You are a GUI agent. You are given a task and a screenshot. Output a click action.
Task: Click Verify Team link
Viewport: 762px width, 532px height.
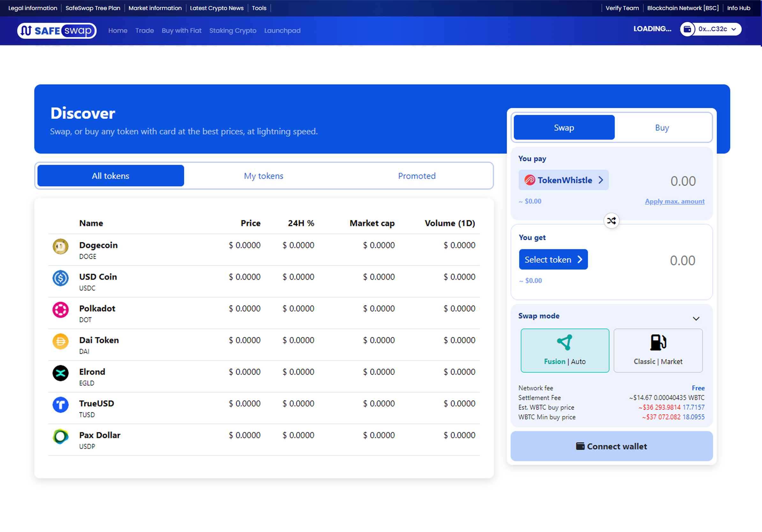(622, 8)
